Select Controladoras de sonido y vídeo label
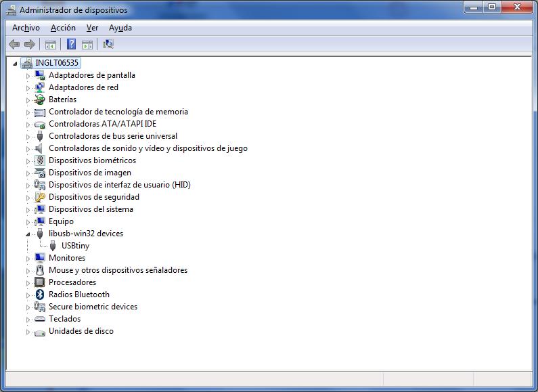Screen dimensions: 538x392 [148, 148]
